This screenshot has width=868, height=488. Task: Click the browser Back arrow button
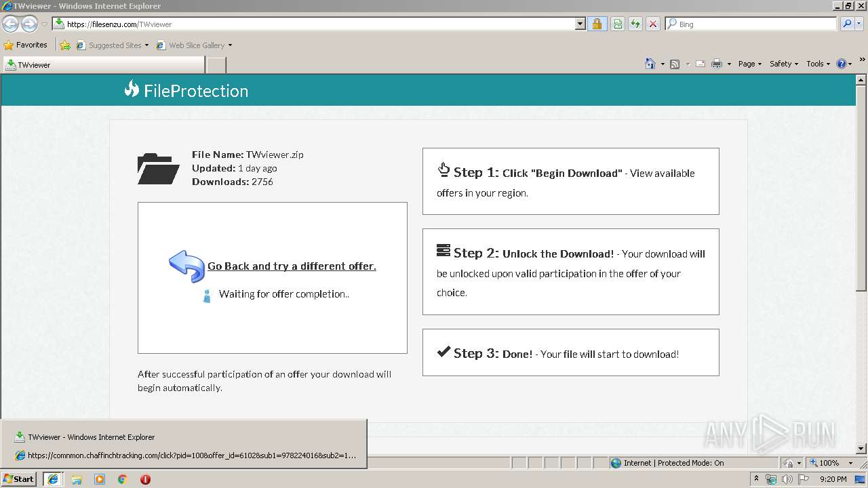click(x=10, y=24)
